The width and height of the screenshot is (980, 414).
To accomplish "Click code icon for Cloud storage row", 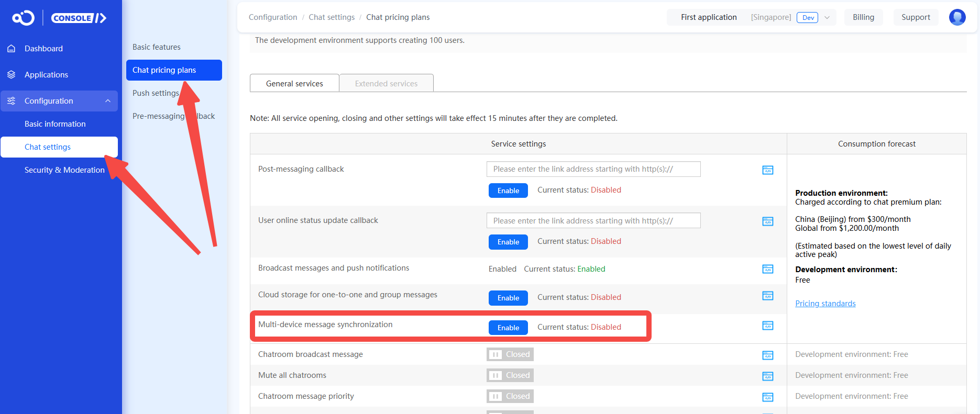I will pyautogui.click(x=767, y=296).
